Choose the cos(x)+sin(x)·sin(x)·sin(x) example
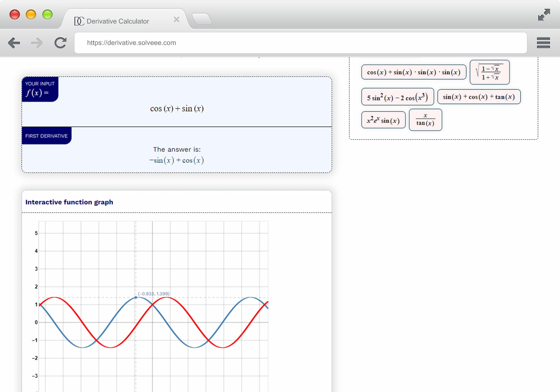The width and height of the screenshot is (560, 392). [413, 72]
